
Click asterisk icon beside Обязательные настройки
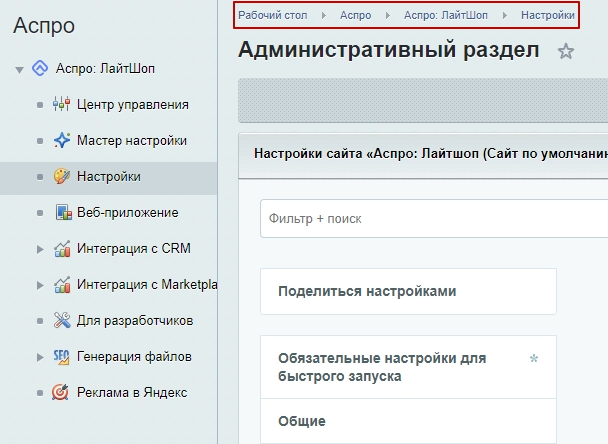534,359
